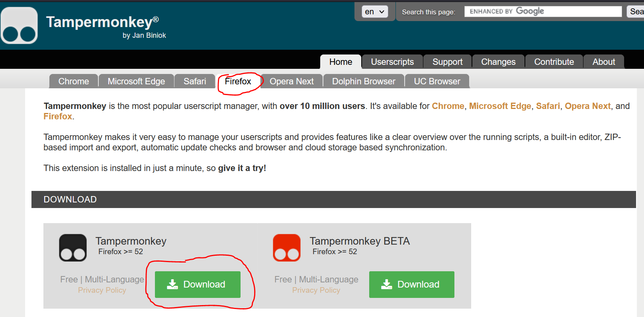Select the About tab
Screen dimensions: 644x317
[x=603, y=62]
